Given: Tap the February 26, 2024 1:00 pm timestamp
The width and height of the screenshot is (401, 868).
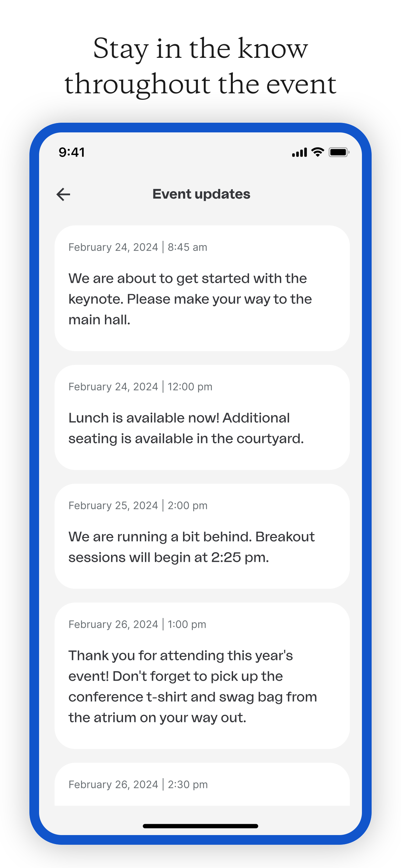Looking at the screenshot, I should point(137,625).
